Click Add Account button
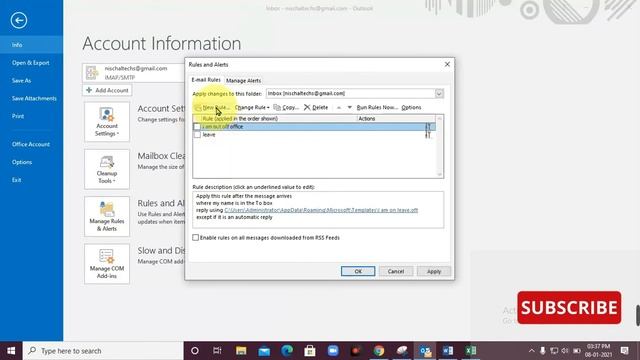 point(107,90)
